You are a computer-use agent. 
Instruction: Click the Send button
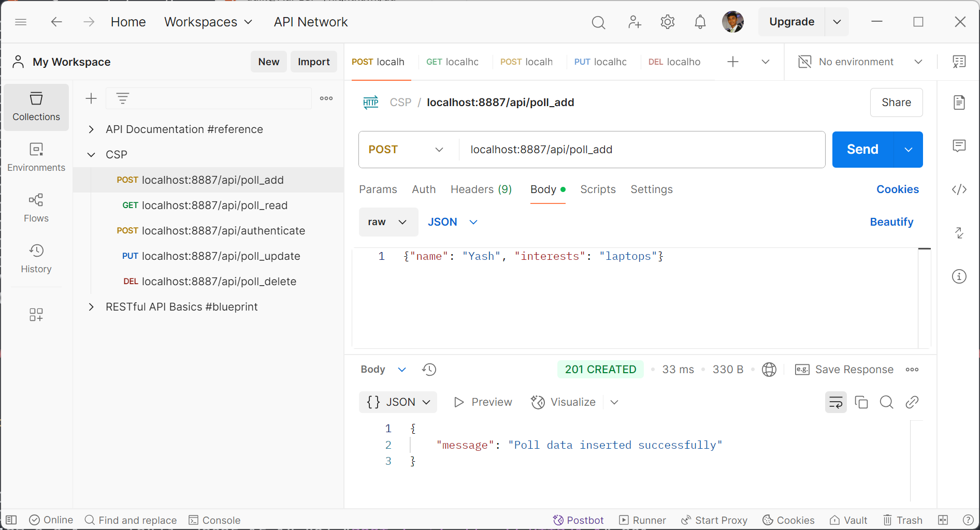[x=862, y=150]
